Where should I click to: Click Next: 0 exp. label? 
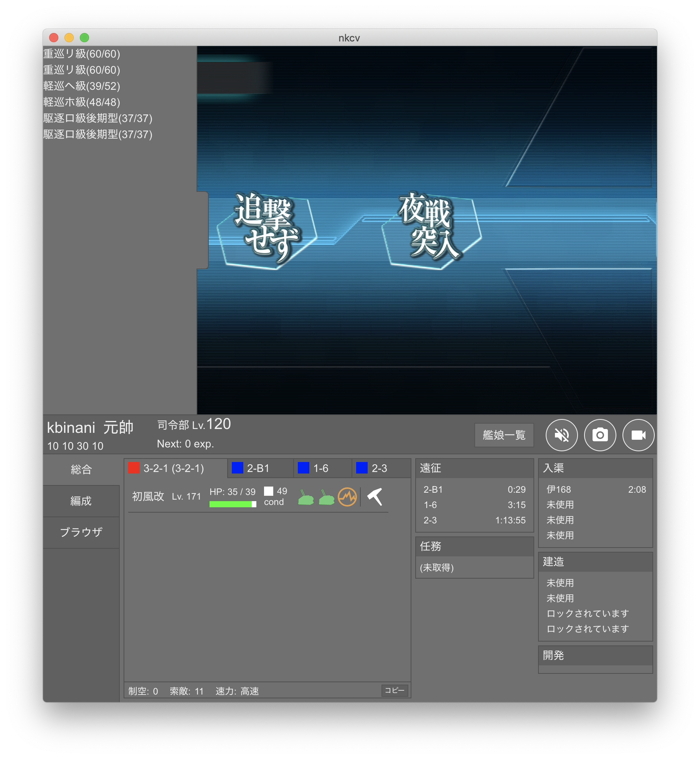pyautogui.click(x=185, y=444)
